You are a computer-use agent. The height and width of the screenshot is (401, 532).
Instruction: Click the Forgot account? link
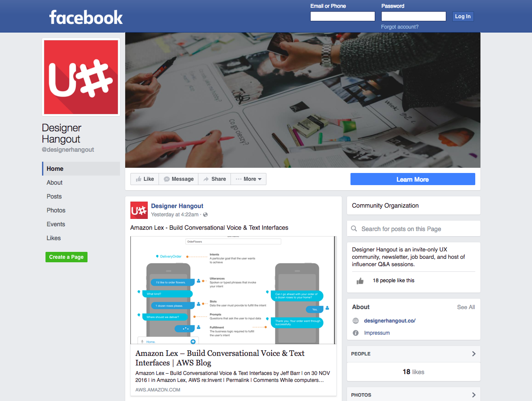click(400, 27)
